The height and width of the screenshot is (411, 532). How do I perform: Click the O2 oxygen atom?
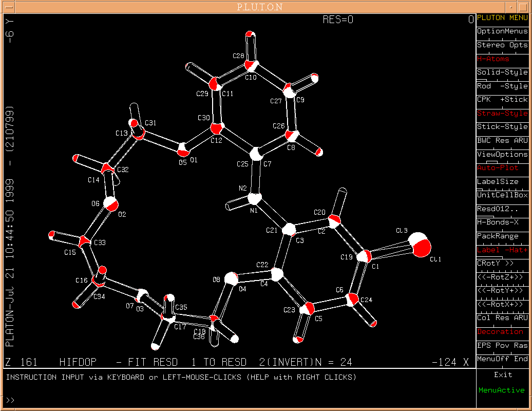[110, 203]
